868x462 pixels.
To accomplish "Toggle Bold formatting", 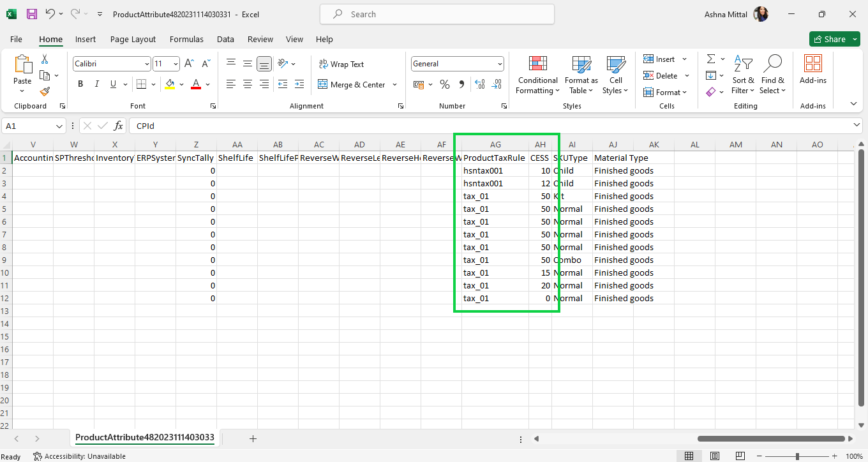I will (80, 84).
